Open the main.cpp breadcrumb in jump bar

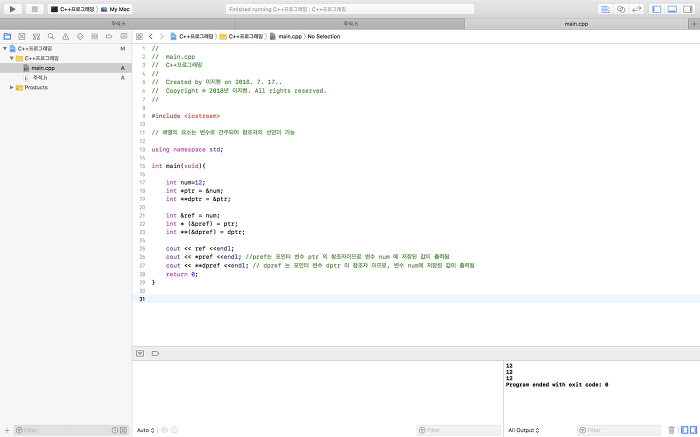point(286,36)
